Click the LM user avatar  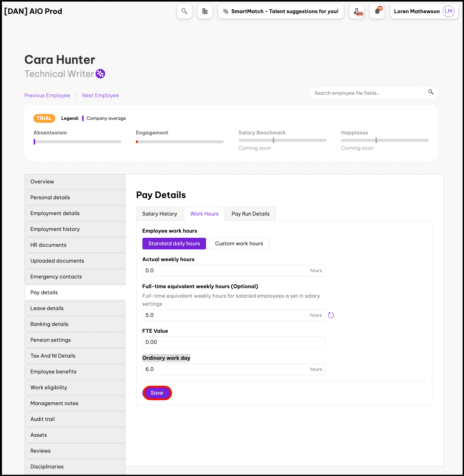coord(448,11)
